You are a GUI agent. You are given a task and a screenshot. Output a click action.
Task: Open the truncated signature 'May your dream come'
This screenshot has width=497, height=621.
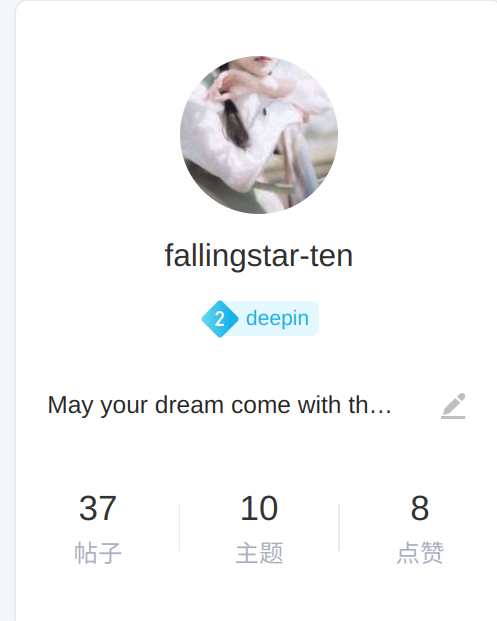(219, 406)
